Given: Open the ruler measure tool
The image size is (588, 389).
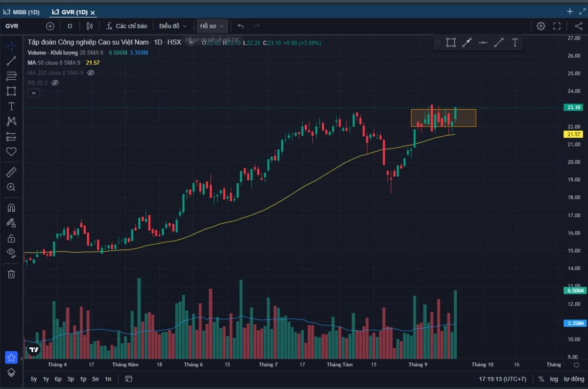Looking at the screenshot, I should (x=11, y=172).
